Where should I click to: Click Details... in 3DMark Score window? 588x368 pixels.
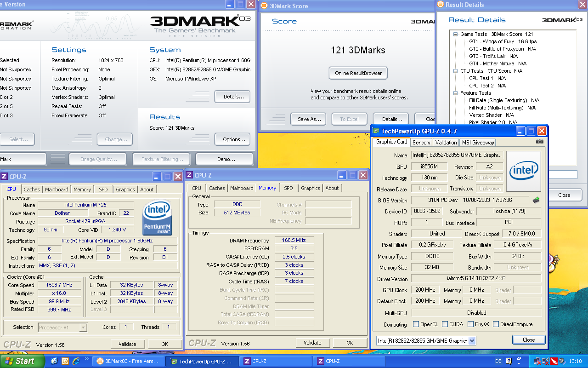click(391, 119)
